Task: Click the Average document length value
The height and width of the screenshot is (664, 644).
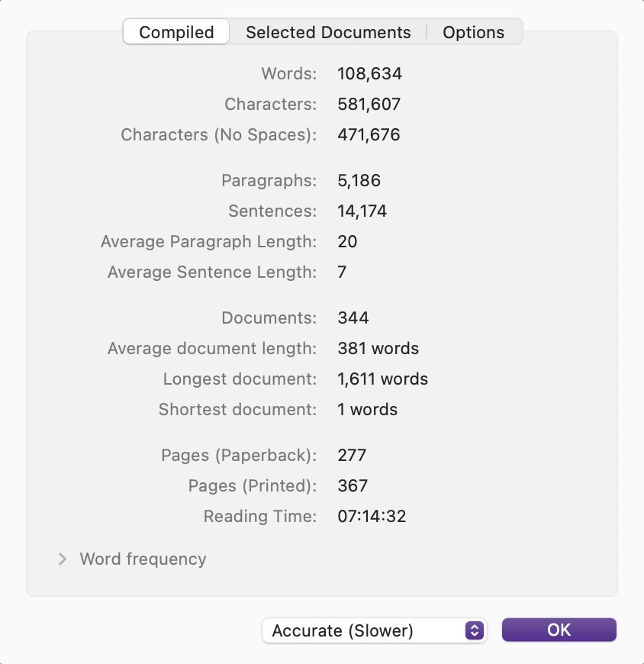Action: pyautogui.click(x=378, y=348)
